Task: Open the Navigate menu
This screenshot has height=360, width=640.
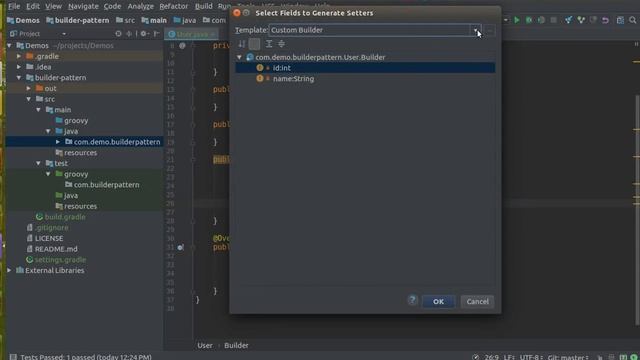Action: [x=83, y=6]
